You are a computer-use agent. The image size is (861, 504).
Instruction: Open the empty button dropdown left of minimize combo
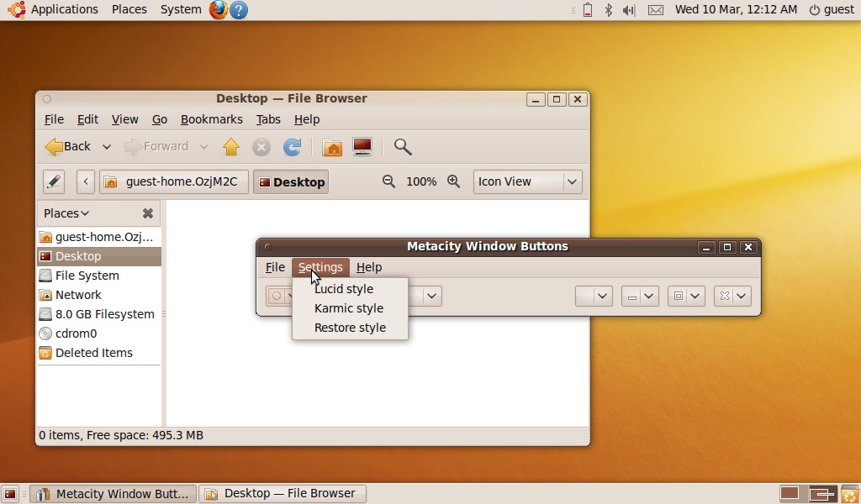[594, 297]
